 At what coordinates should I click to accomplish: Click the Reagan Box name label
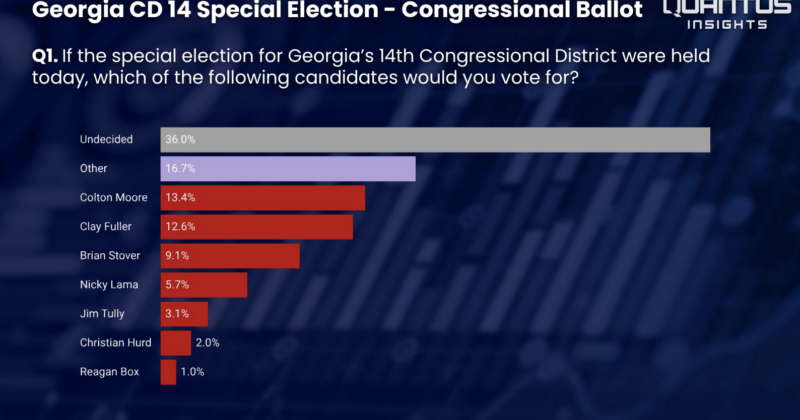point(110,372)
